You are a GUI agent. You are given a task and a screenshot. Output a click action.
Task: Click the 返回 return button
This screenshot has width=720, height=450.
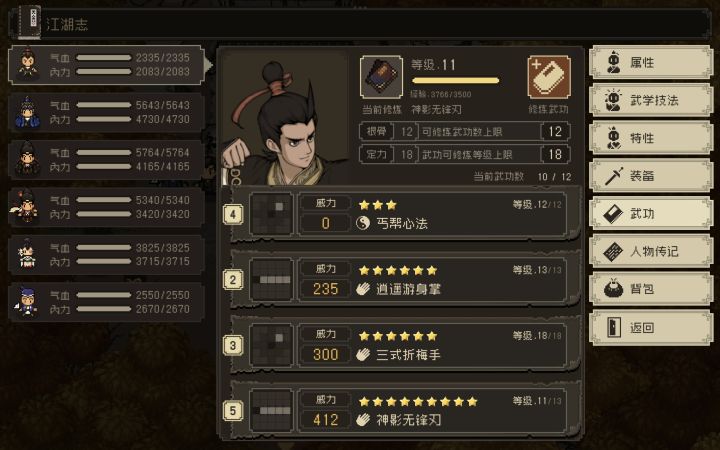(x=651, y=327)
